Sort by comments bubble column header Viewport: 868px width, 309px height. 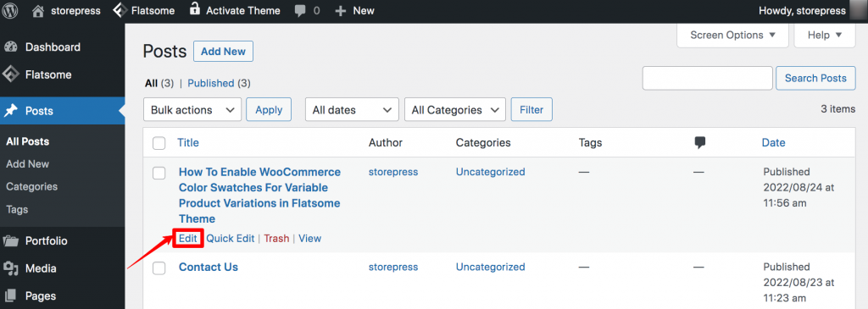(x=699, y=142)
